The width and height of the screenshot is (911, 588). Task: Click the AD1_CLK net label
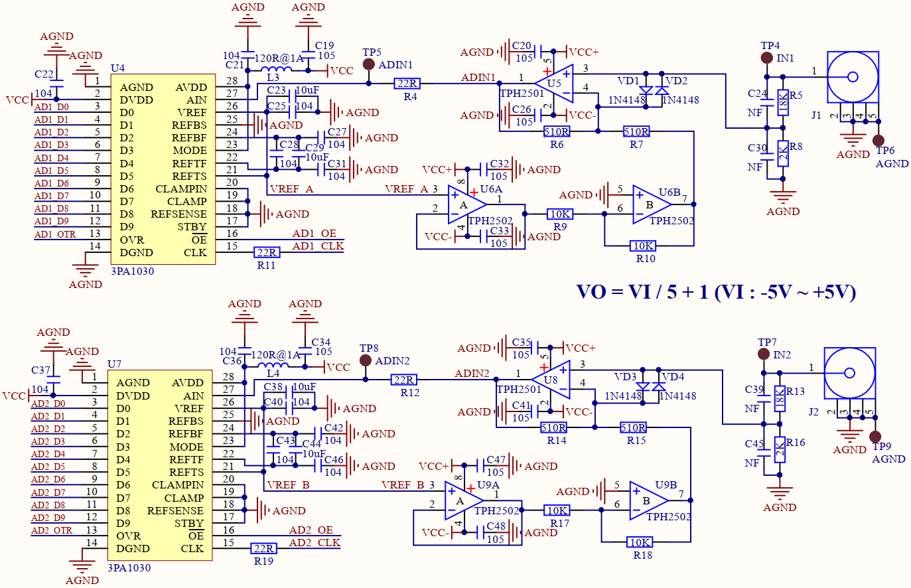pyautogui.click(x=318, y=246)
